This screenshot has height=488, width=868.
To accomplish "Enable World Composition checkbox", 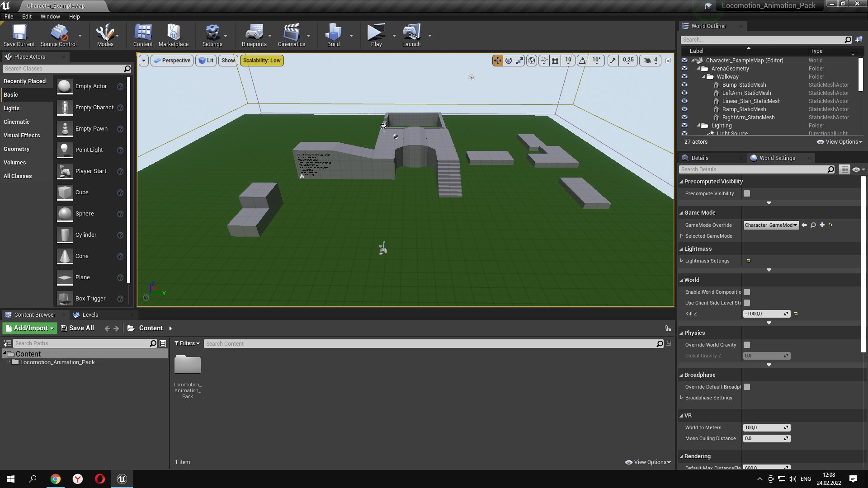I will (x=747, y=292).
